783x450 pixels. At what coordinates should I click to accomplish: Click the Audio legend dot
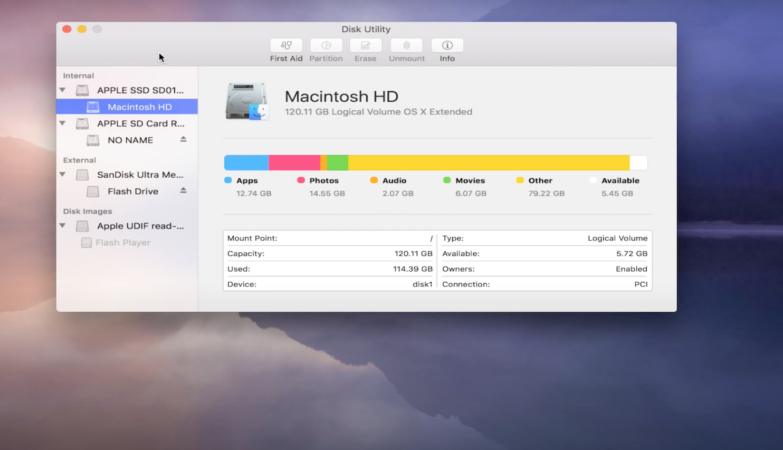click(374, 180)
